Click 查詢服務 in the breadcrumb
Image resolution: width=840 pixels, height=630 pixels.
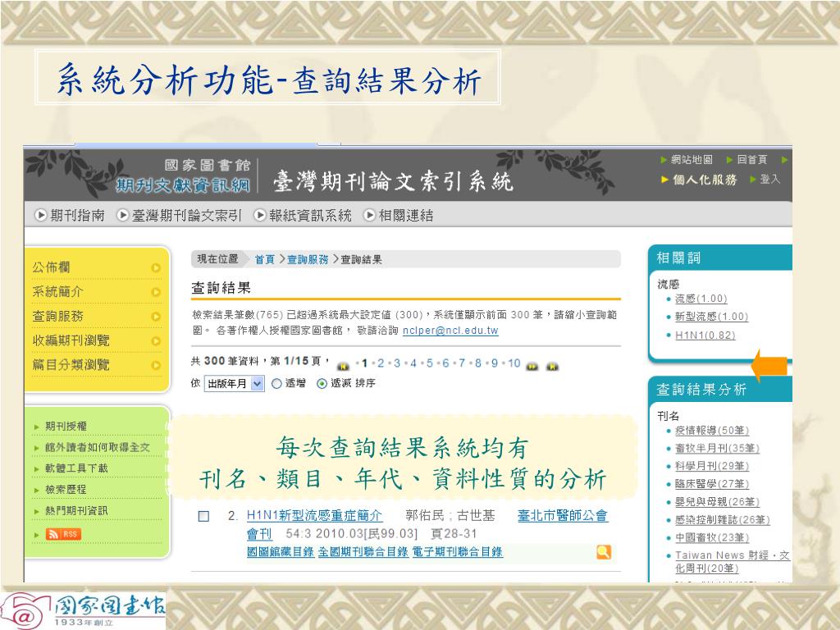tap(308, 259)
